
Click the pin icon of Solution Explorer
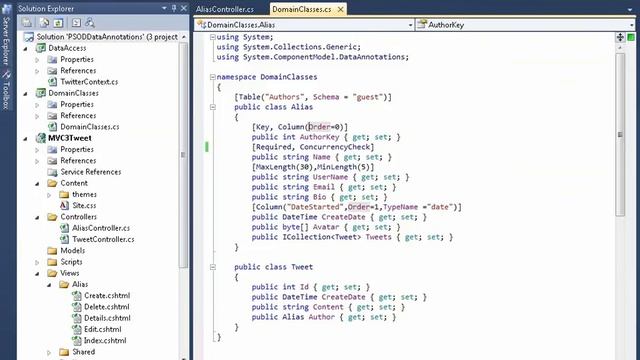174,8
